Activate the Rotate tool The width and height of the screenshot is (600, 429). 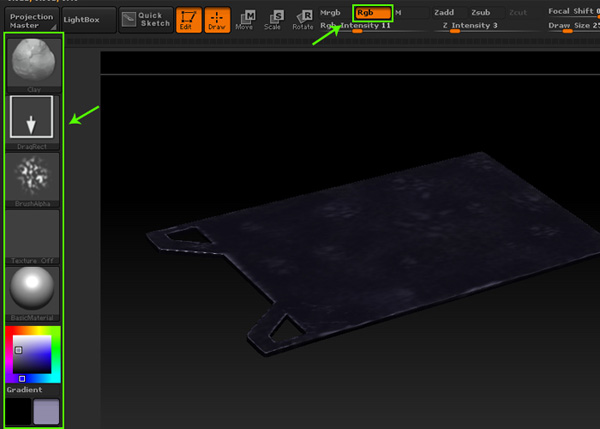point(302,19)
